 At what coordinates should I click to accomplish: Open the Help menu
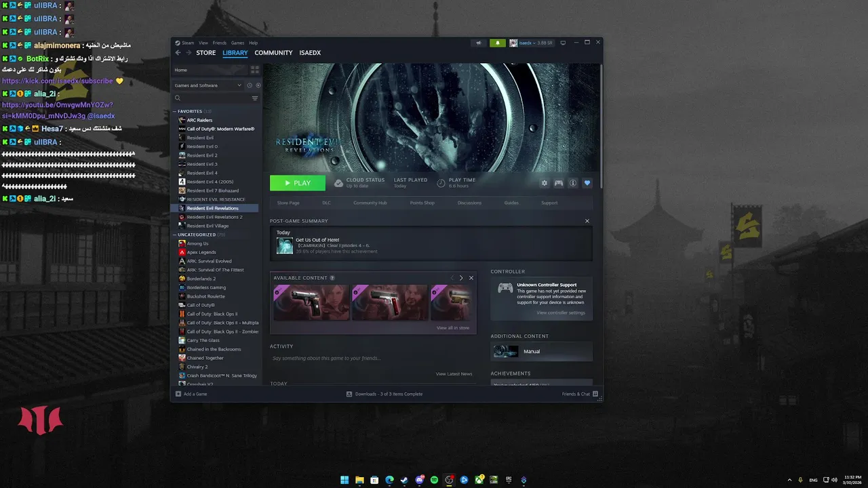pyautogui.click(x=253, y=43)
